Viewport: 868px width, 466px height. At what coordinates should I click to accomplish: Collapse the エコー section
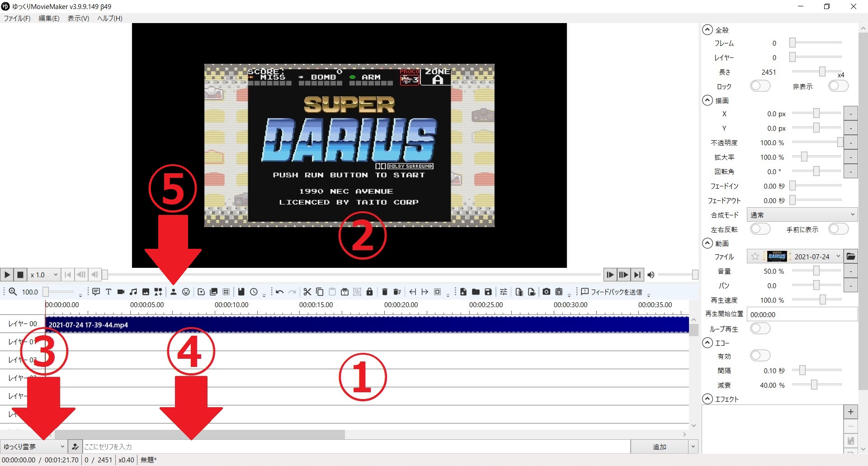708,342
